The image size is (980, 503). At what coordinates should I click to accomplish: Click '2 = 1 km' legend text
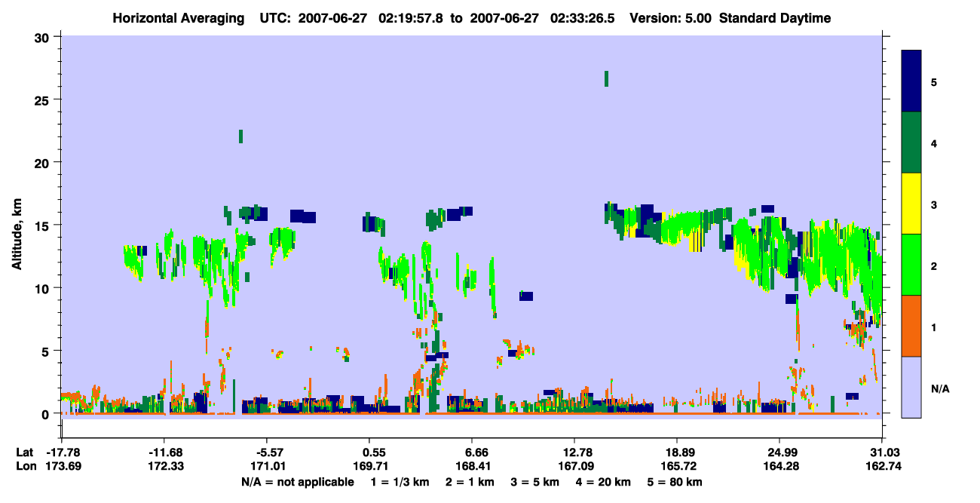pyautogui.click(x=470, y=482)
